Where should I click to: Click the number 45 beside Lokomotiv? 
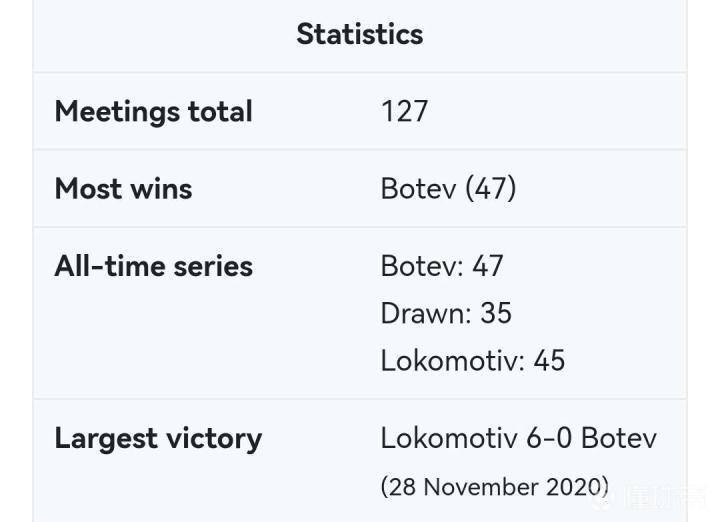click(x=549, y=360)
